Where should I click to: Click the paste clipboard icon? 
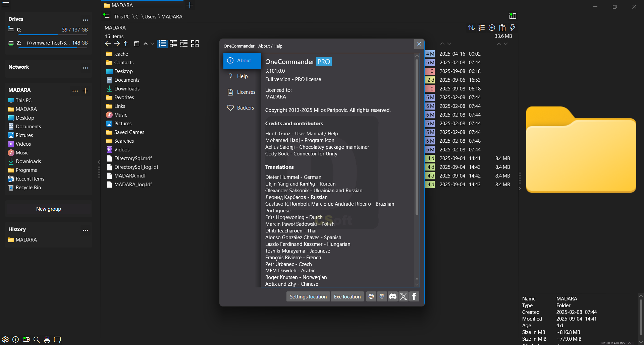(x=502, y=28)
